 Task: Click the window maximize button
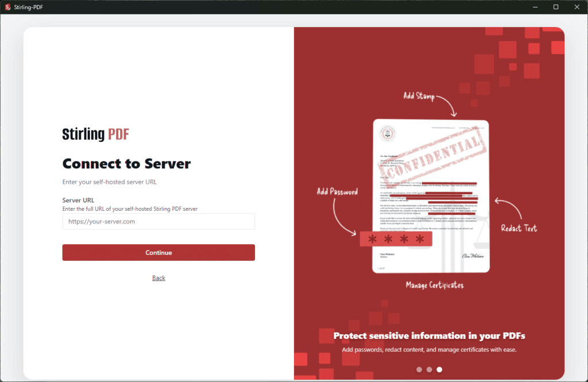pos(555,7)
